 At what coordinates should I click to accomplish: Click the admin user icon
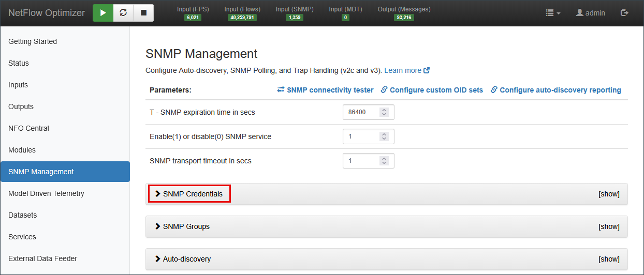coord(580,13)
